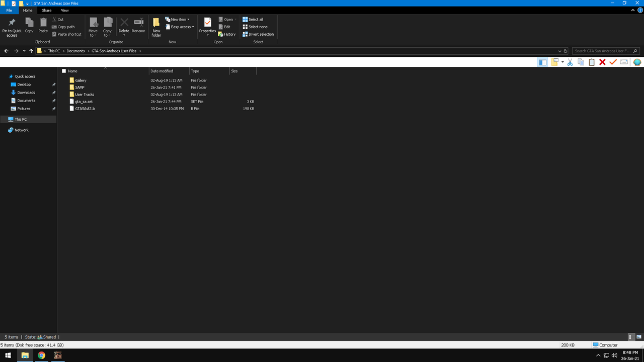644x362 pixels.
Task: Go up one level with Up arrow
Action: point(31,51)
